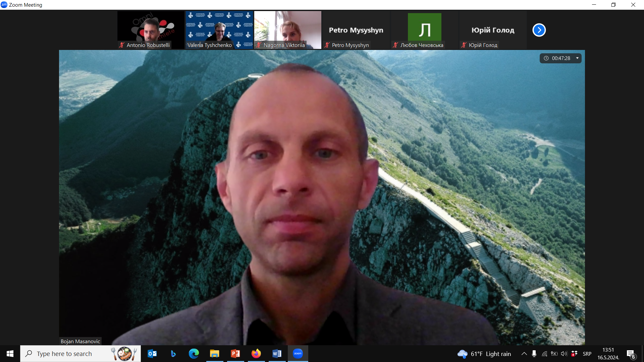The height and width of the screenshot is (362, 644).
Task: Switch to PowerPoint on the taskbar
Action: coord(235,354)
